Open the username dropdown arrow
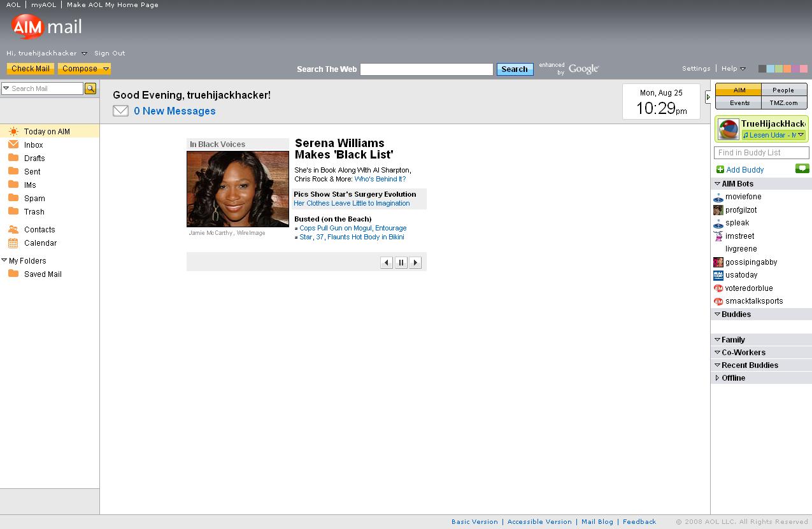 [x=84, y=53]
